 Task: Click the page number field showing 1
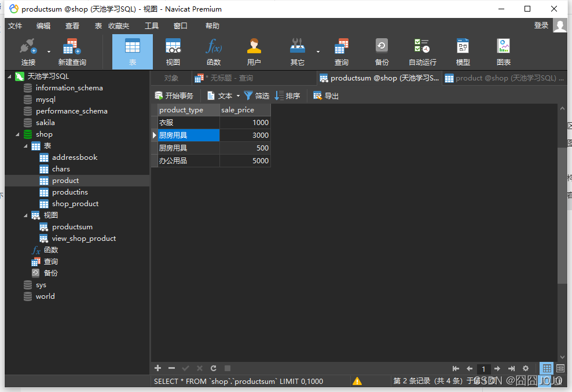[x=483, y=369]
